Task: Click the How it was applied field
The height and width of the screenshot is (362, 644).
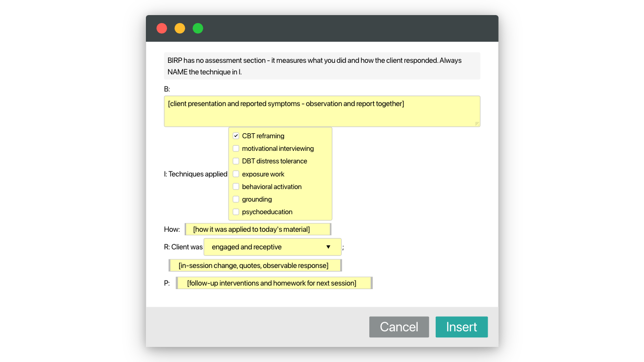Action: pos(258,229)
